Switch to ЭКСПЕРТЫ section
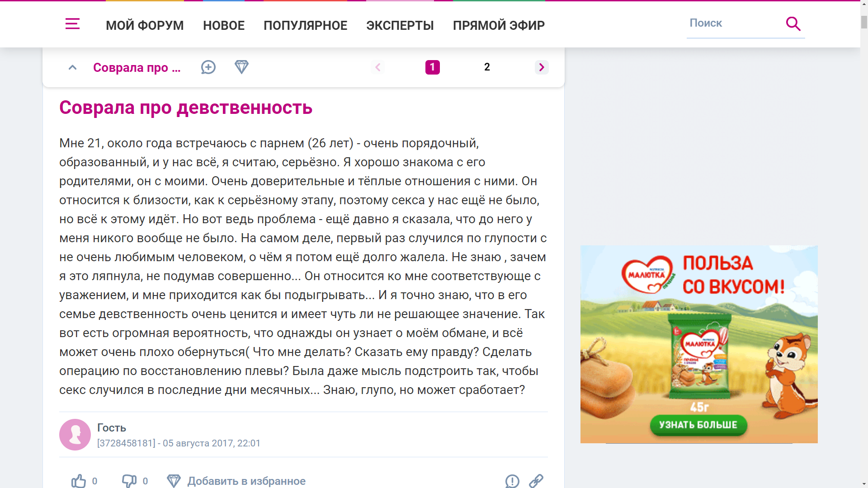 tap(400, 25)
